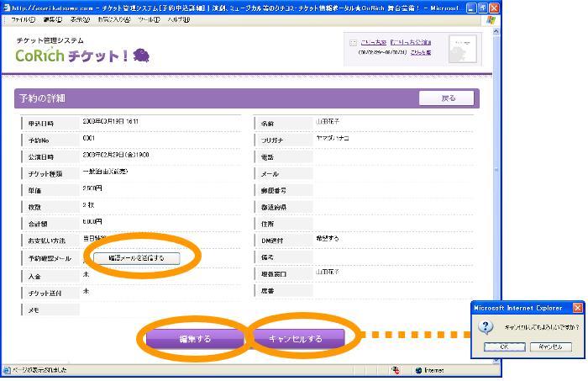Click the purple mascot icon beside the logo
Screen dimensions: 588x381
[141, 56]
